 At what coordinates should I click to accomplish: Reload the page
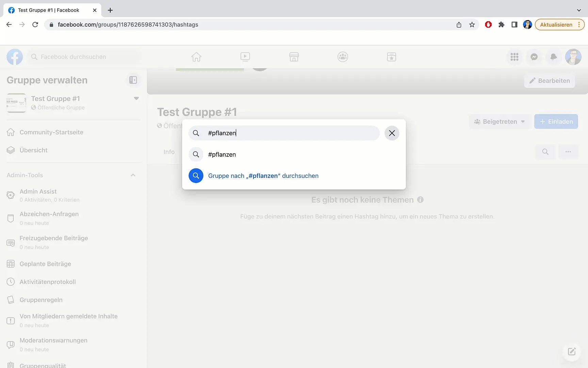pos(35,25)
